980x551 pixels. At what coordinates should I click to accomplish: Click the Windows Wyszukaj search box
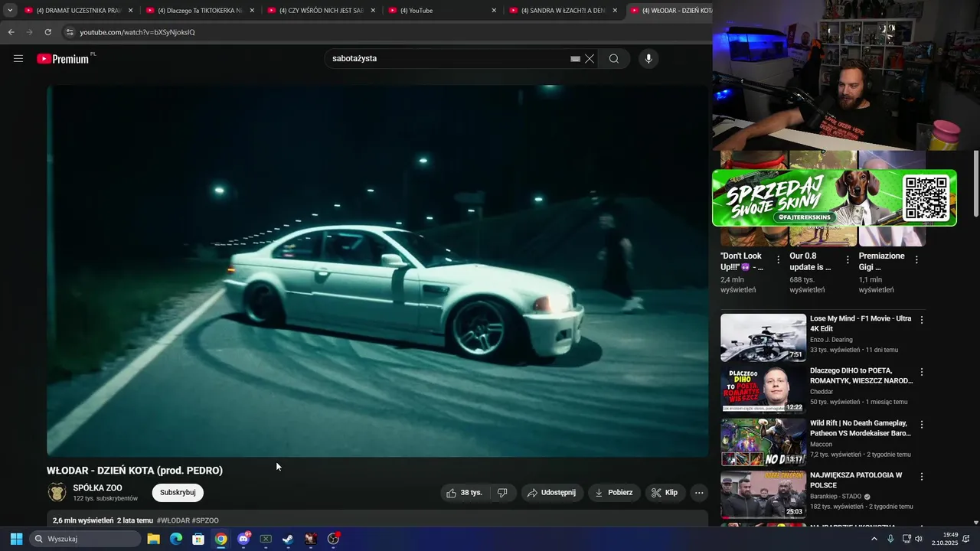(85, 539)
